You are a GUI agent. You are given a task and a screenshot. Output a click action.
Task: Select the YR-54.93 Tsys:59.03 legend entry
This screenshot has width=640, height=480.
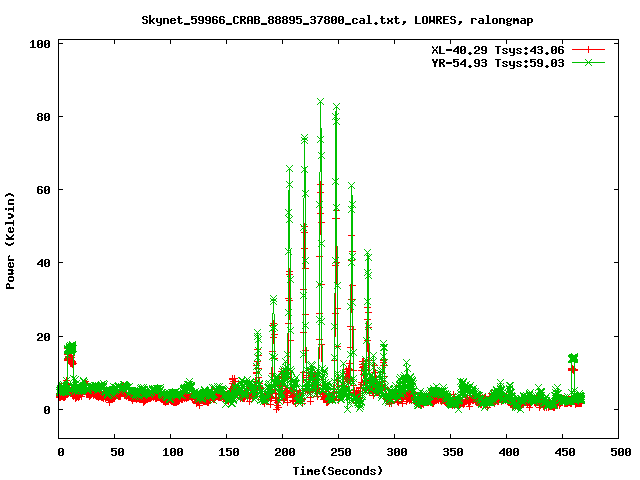498,63
